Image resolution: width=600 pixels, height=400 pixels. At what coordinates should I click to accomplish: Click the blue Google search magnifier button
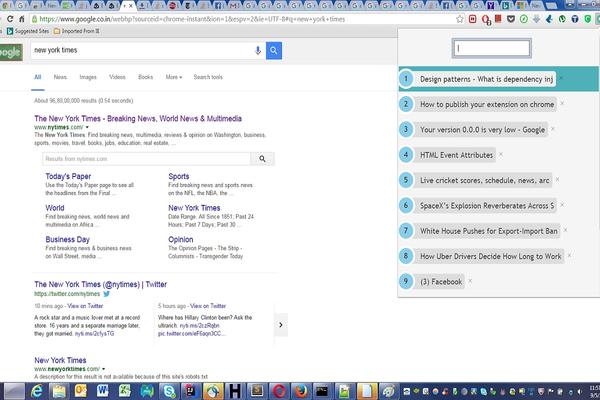(x=274, y=50)
